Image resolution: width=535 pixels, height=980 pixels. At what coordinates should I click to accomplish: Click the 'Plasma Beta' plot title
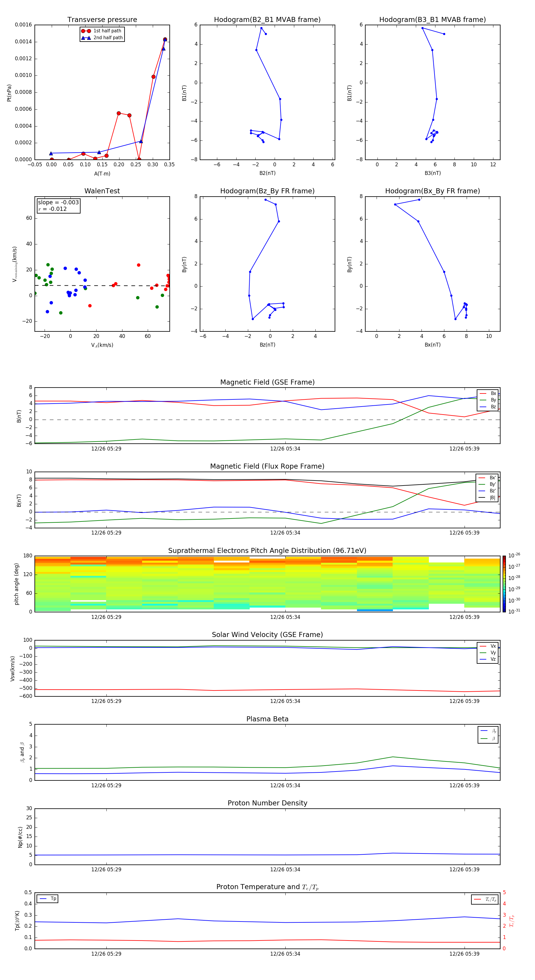(x=267, y=719)
